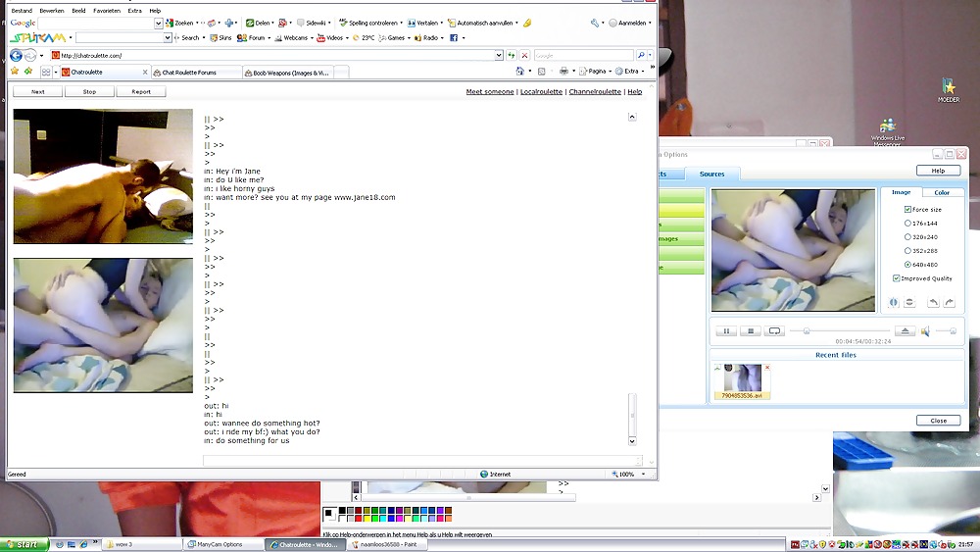Click the Add to Favorites star-plus icon

click(x=28, y=72)
